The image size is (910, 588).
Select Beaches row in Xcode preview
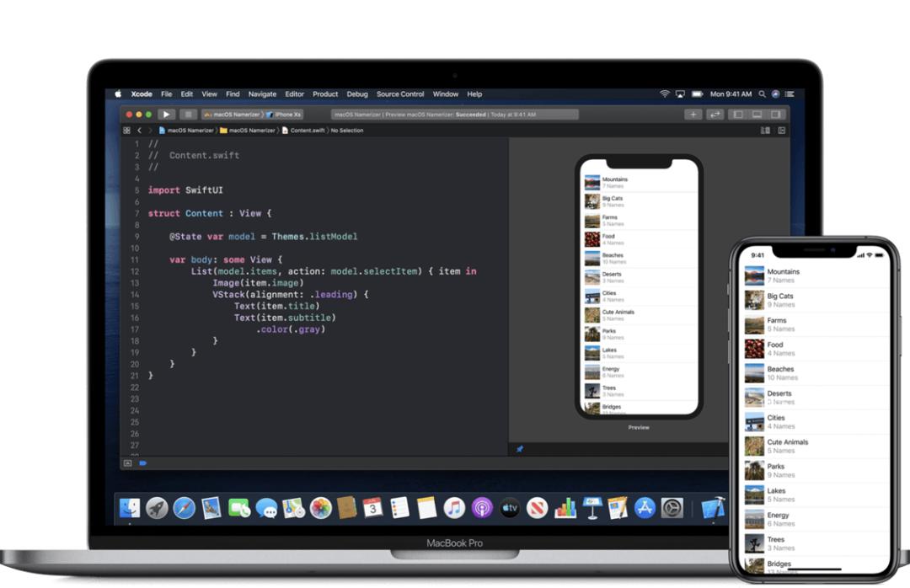(640, 259)
